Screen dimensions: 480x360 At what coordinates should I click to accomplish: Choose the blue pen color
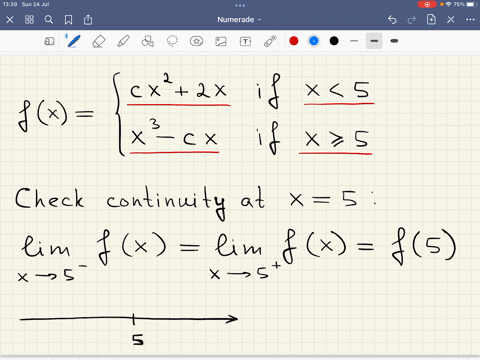(x=314, y=41)
